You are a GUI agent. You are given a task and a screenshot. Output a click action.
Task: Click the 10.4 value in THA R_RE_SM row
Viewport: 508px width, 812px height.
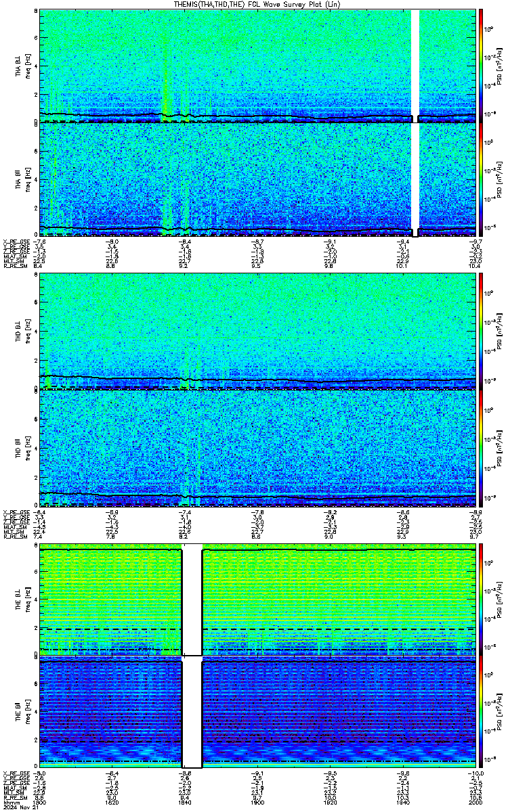[x=476, y=267]
